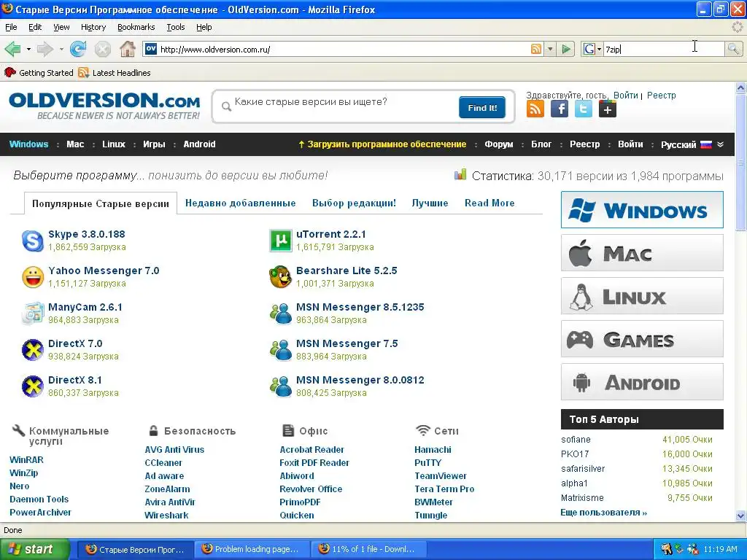Switch to the Выбор редакции tab

[354, 203]
